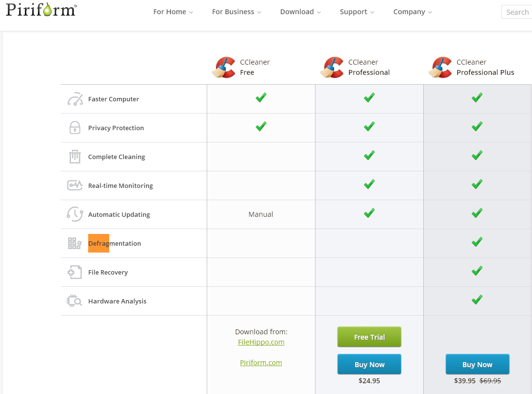This screenshot has width=532, height=394.
Task: Open the FileHippo.com download link
Action: pos(261,342)
